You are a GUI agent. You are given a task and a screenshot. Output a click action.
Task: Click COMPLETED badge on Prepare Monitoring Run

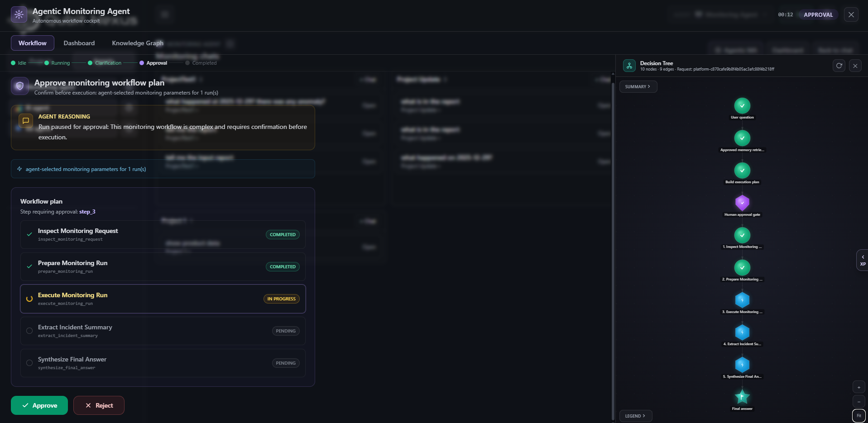[x=283, y=266]
